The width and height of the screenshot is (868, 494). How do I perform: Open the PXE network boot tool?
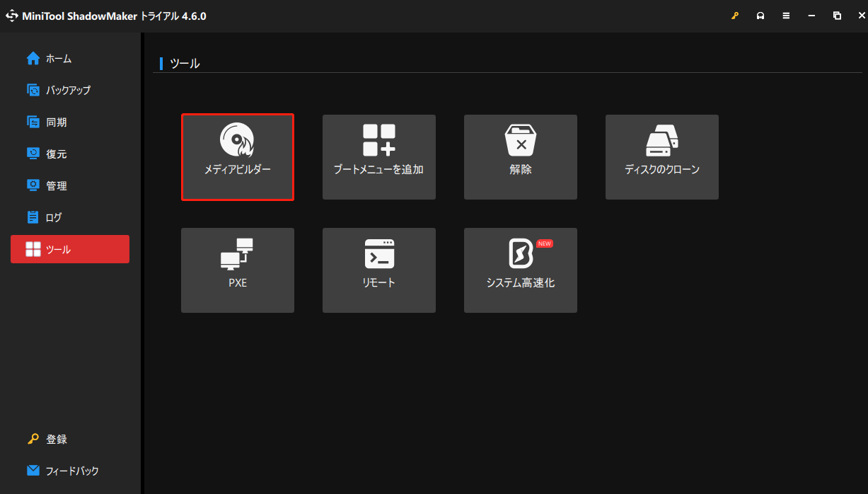237,270
